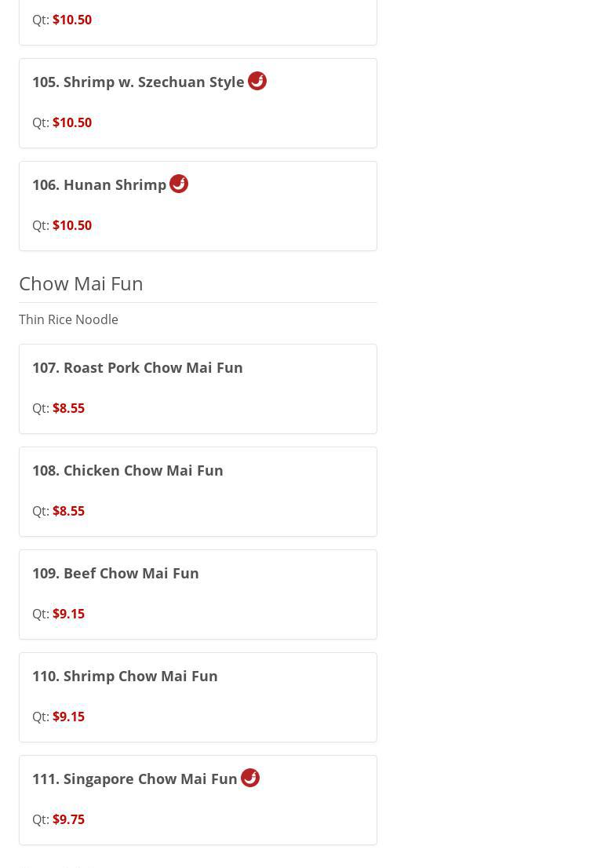Click $10.50 price of Hunan Shrimp

[72, 225]
